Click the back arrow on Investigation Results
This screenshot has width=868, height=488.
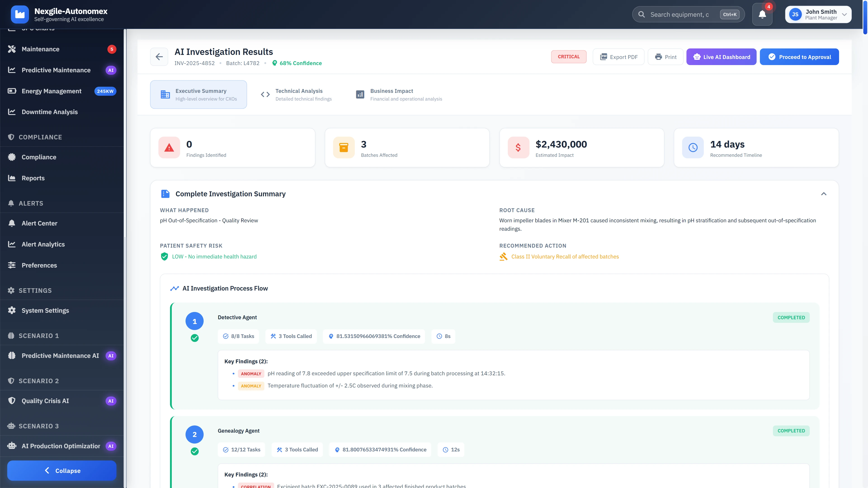(159, 56)
